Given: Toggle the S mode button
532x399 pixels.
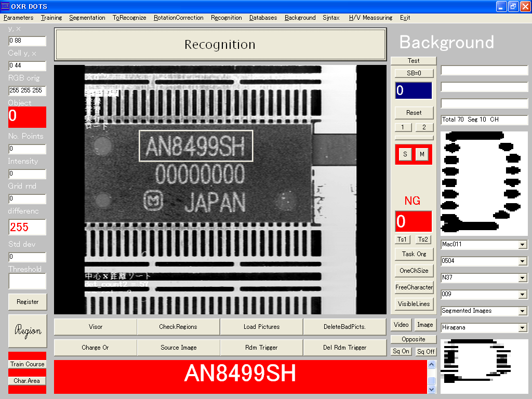Looking at the screenshot, I should [405, 154].
